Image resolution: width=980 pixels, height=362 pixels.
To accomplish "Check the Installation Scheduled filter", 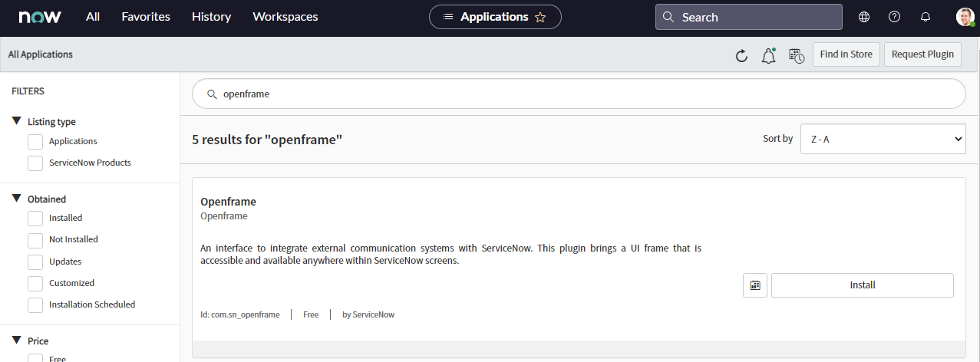I will [35, 305].
